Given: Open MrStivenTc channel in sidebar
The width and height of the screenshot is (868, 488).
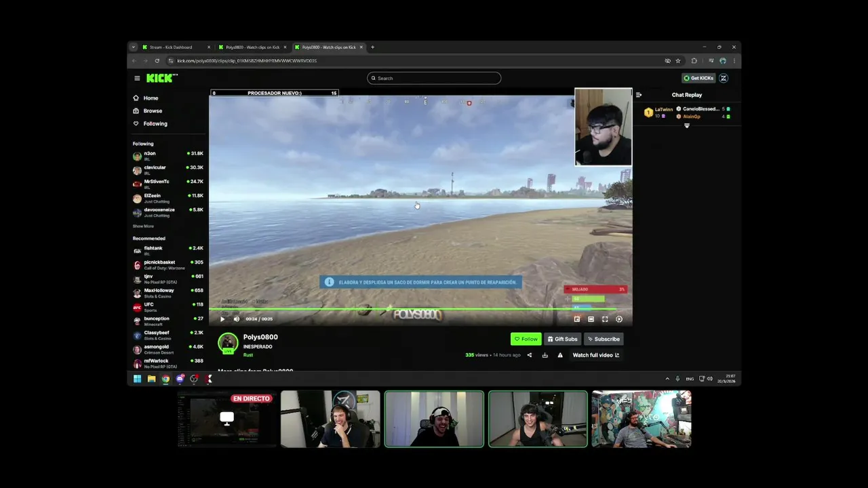Looking at the screenshot, I should click(167, 184).
